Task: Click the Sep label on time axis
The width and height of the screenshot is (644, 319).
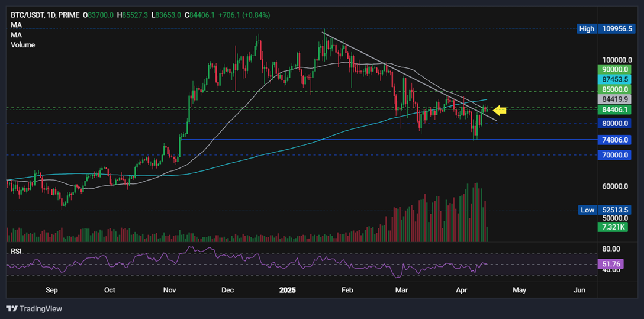Action: point(51,290)
